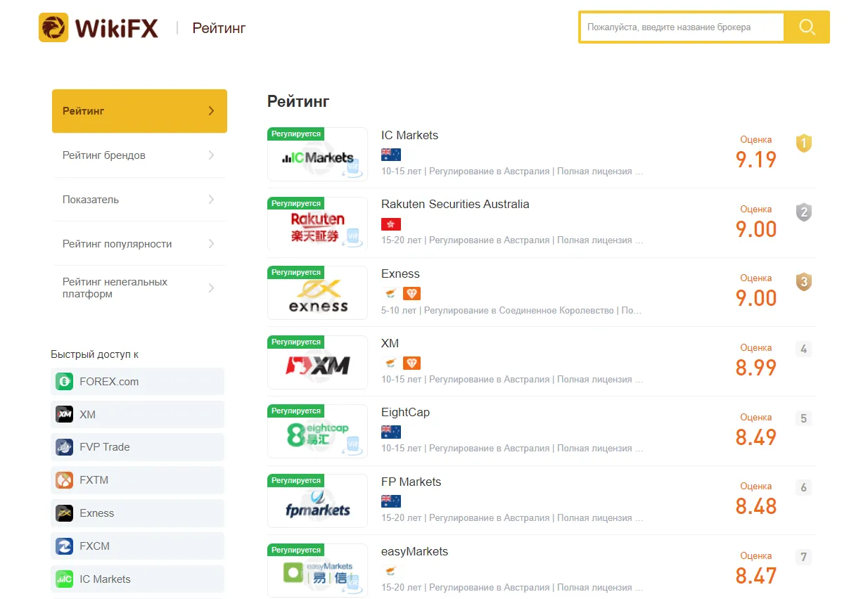Viewport: 868px width, 599px height.
Task: Click the rank 6 badge beside FP Markets
Action: tap(804, 488)
